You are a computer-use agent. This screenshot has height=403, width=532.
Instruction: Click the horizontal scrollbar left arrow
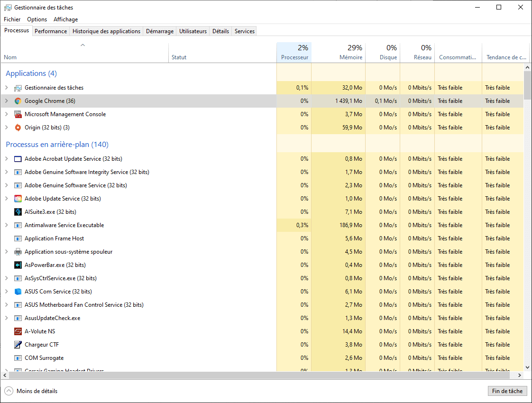pyautogui.click(x=5, y=375)
